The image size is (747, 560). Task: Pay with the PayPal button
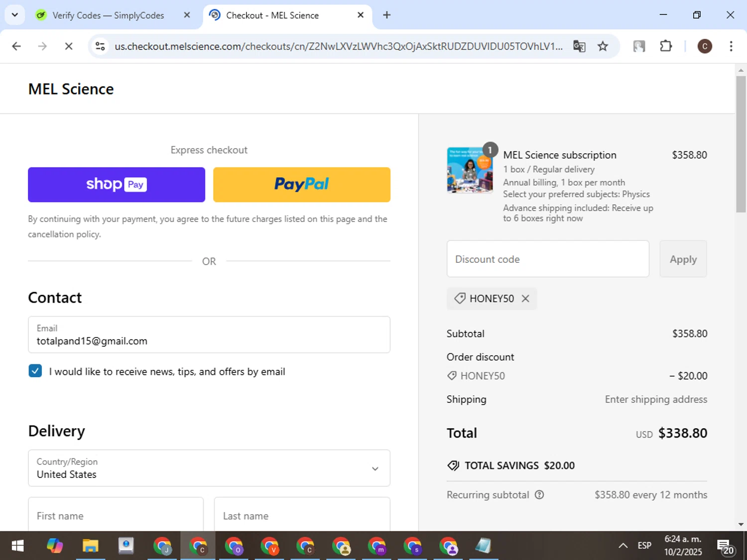[x=302, y=185]
